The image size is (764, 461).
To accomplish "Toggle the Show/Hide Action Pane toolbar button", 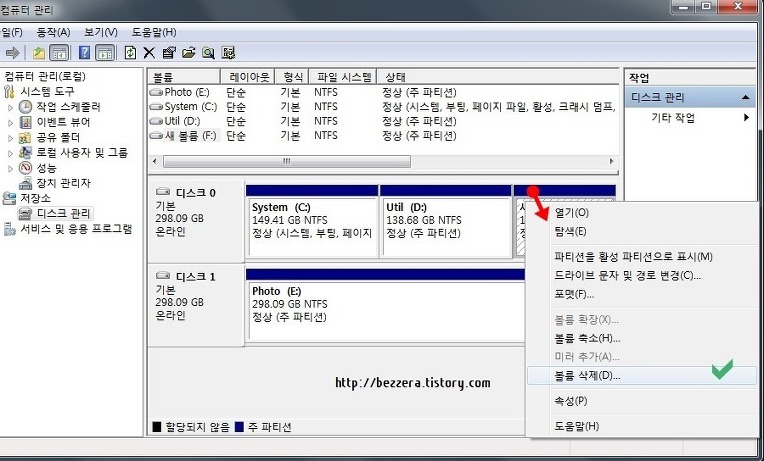I will (x=105, y=53).
